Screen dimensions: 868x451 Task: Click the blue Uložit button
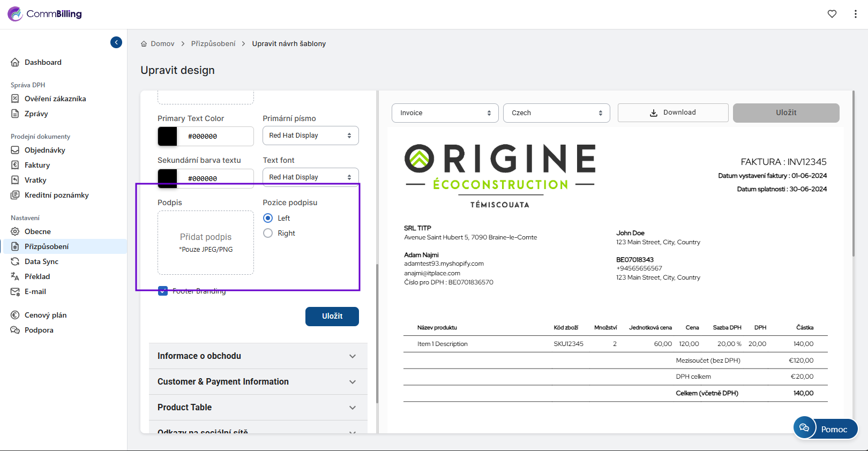click(x=332, y=316)
